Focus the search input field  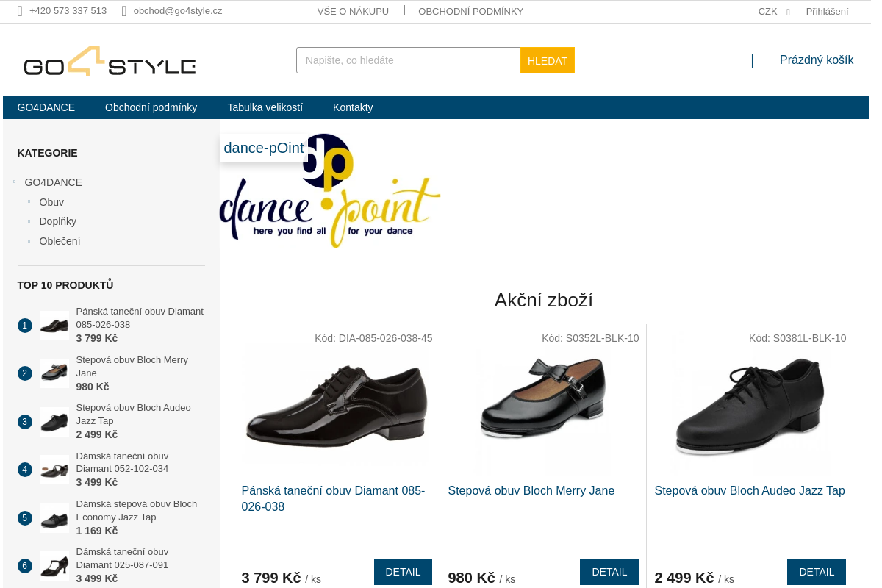[408, 60]
